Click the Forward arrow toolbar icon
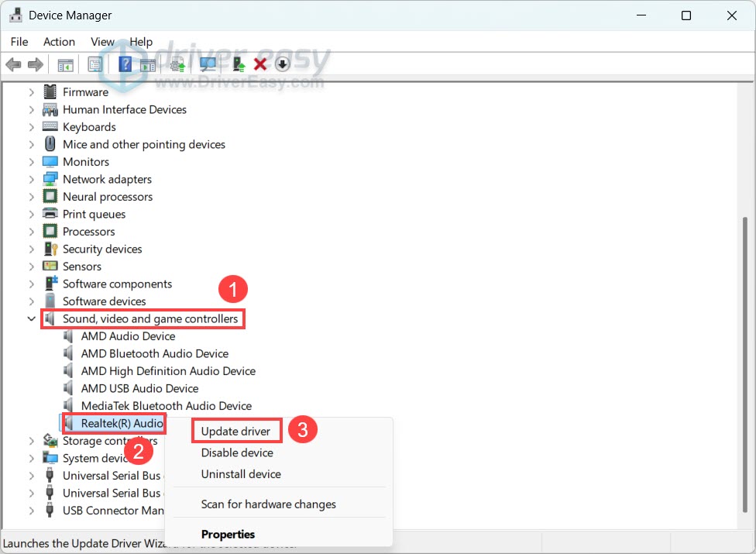 point(36,64)
